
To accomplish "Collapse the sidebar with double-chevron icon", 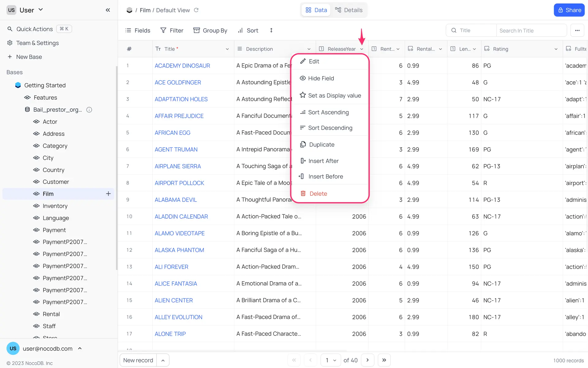I will pyautogui.click(x=108, y=10).
